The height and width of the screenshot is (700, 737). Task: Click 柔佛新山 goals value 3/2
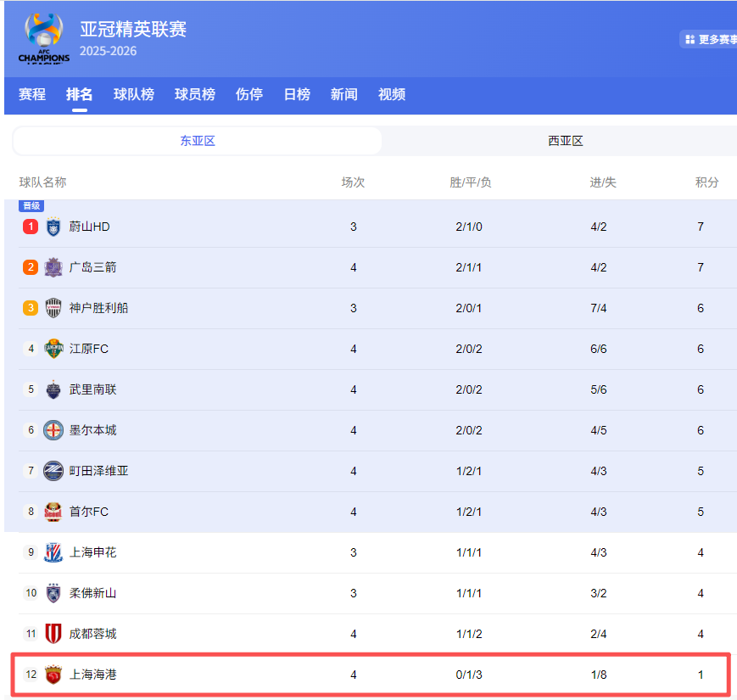tap(599, 593)
